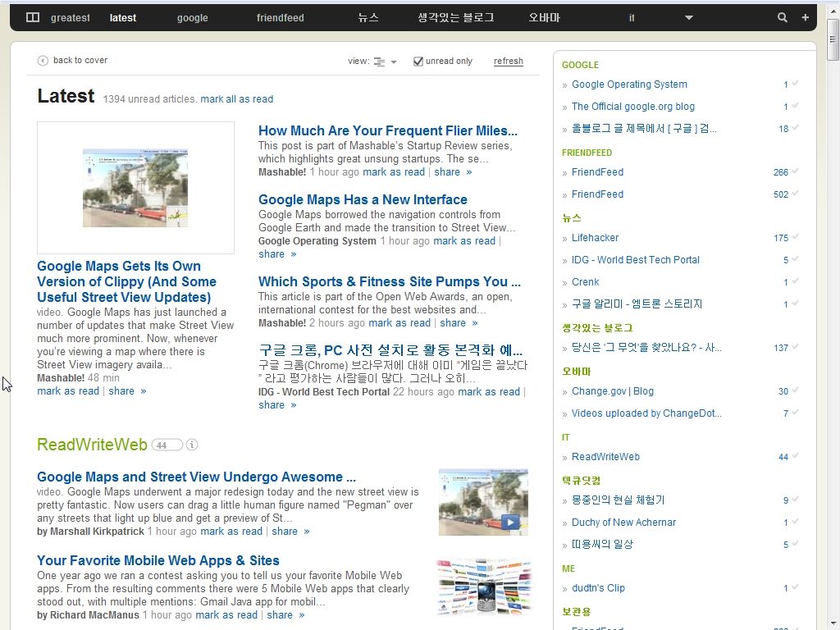The height and width of the screenshot is (630, 840).
Task: Open the it category tab
Action: pyautogui.click(x=632, y=18)
